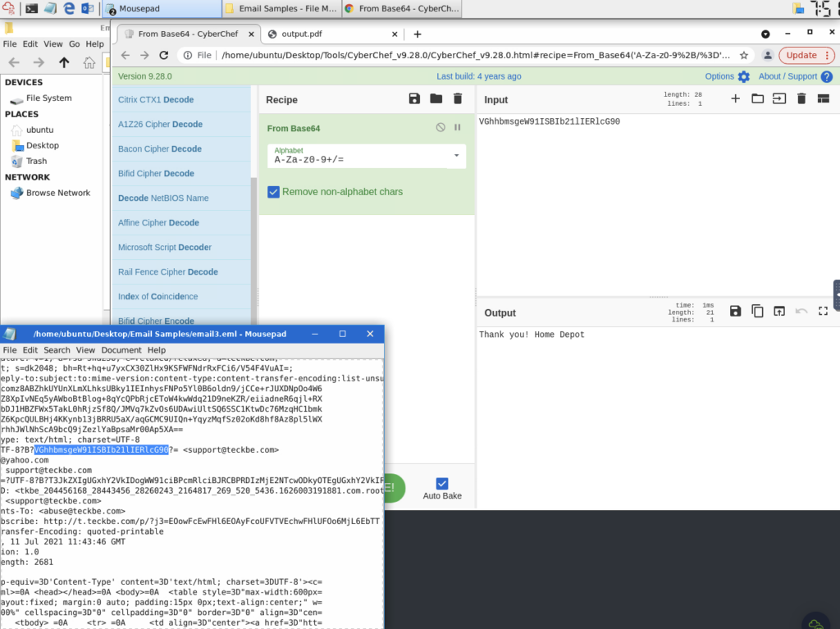Replace input with output icon
The image size is (840, 629).
tap(779, 312)
